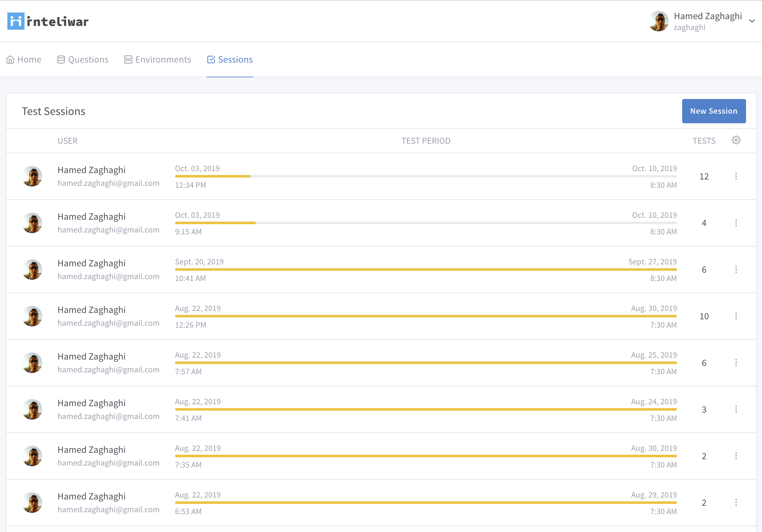Click email link in first session row
This screenshot has height=532, width=762.
(x=109, y=183)
